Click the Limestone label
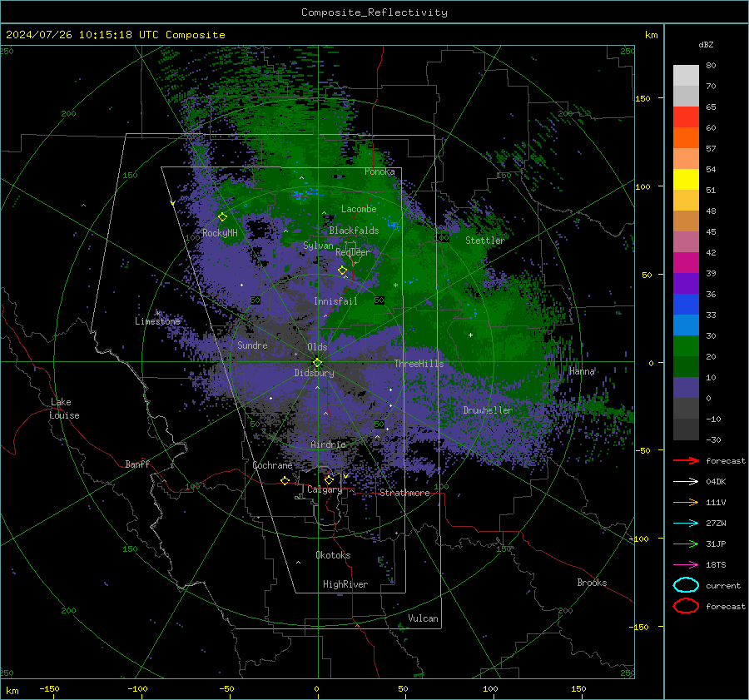749x700 pixels. [157, 321]
